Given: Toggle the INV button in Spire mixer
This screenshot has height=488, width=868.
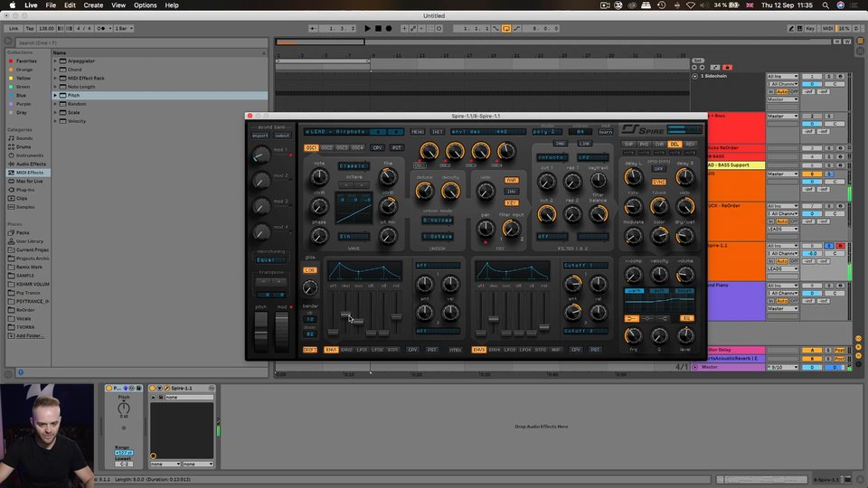Looking at the screenshot, I should point(511,192).
